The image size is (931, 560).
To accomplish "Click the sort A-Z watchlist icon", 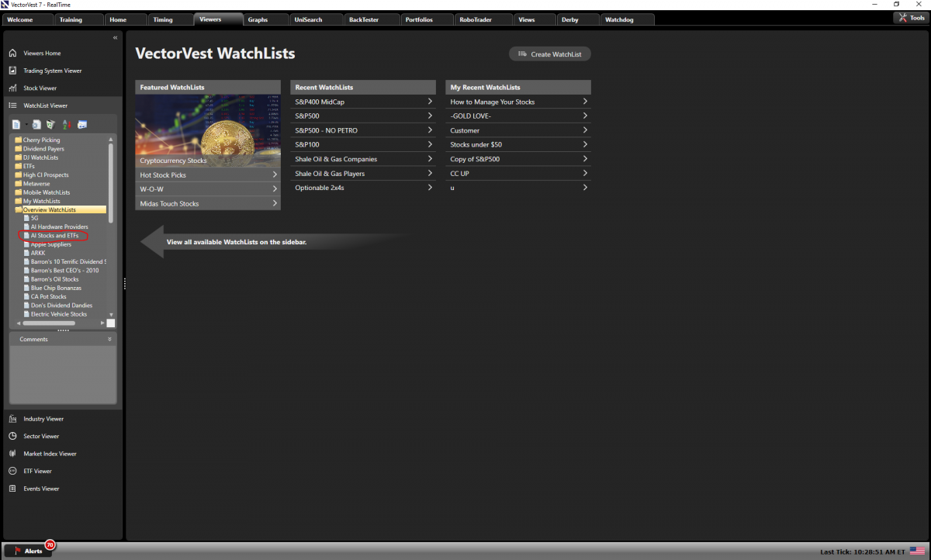I will coord(67,124).
